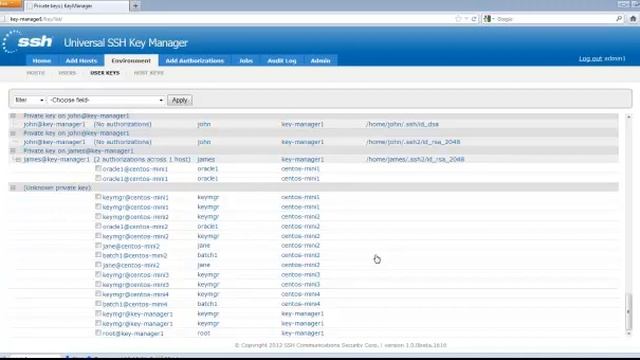Open the batch1@centos-mini4 authorization link
Image resolution: width=640 pixels, height=360 pixels.
point(135,304)
